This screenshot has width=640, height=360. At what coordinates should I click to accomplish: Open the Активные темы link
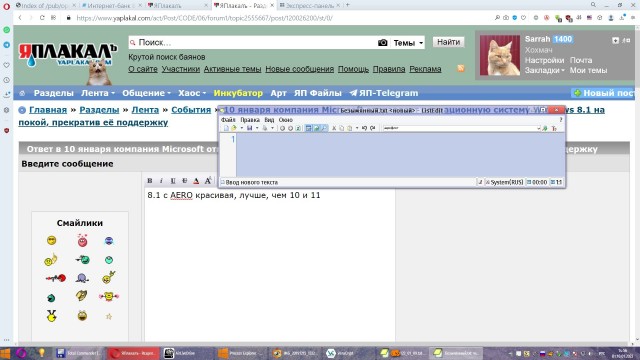tap(232, 69)
